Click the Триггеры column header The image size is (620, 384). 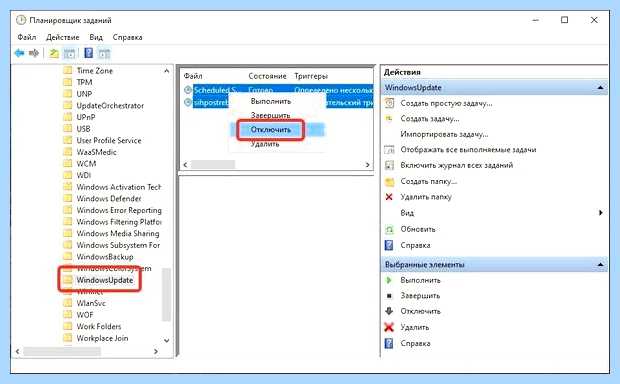point(311,76)
